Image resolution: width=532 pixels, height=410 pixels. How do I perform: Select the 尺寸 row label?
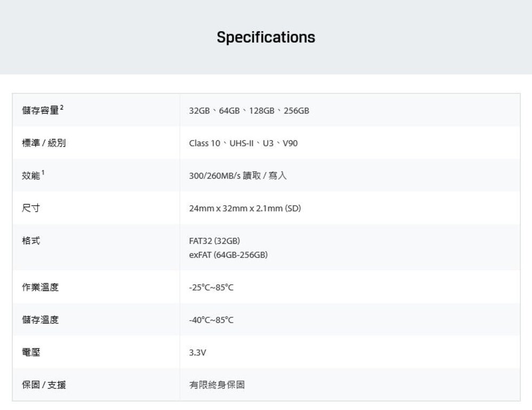(x=31, y=208)
